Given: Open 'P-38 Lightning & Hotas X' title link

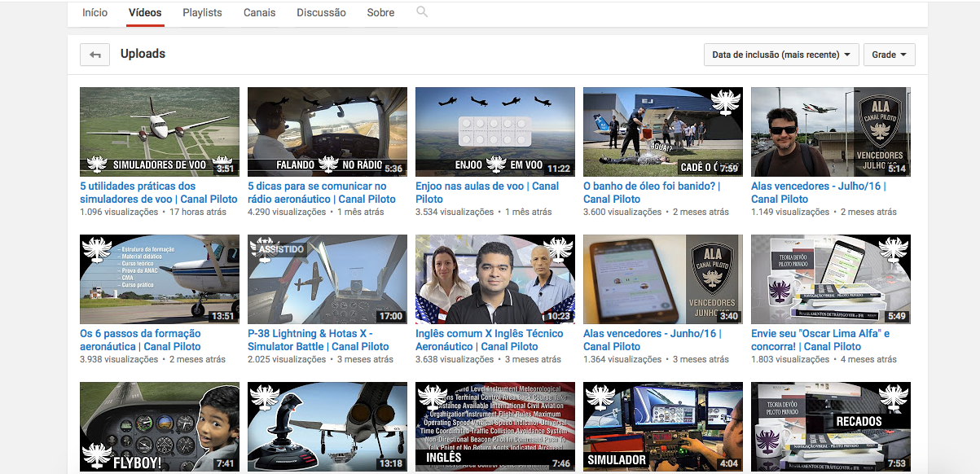Looking at the screenshot, I should (319, 340).
